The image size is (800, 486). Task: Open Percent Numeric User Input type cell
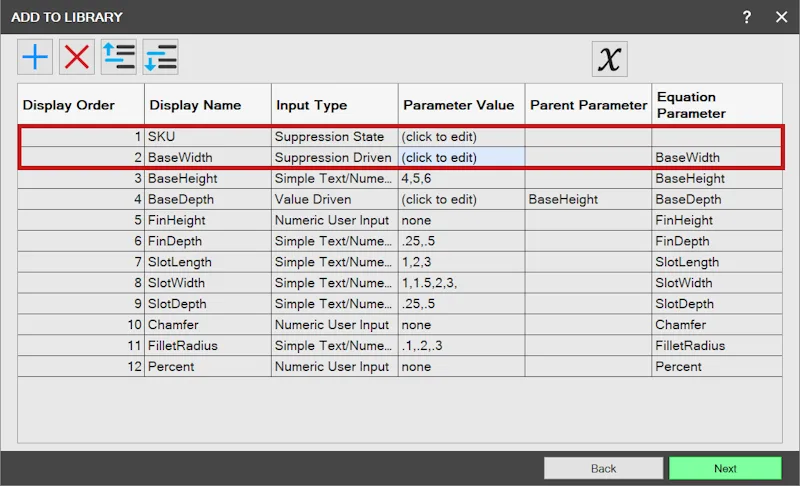335,367
